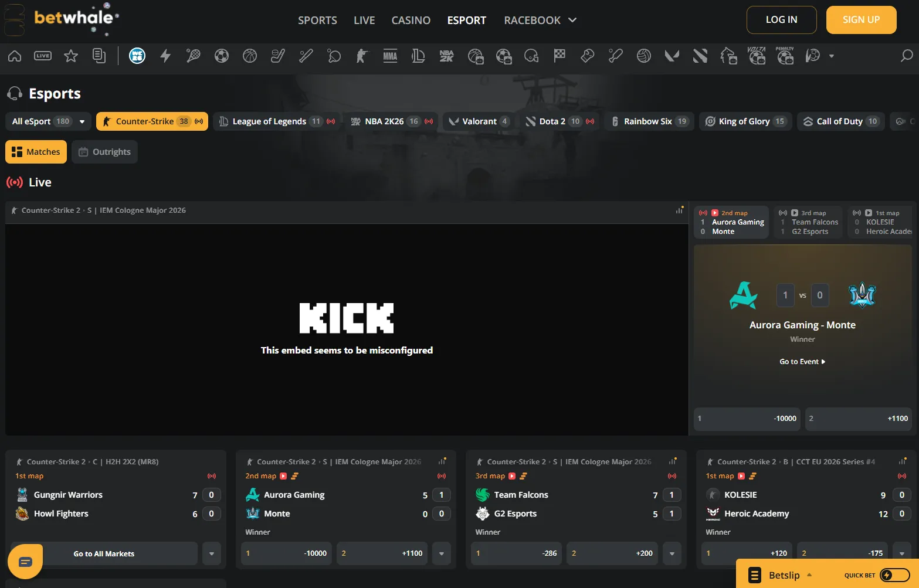
Task: Open the search magnifier icon
Action: pos(907,56)
